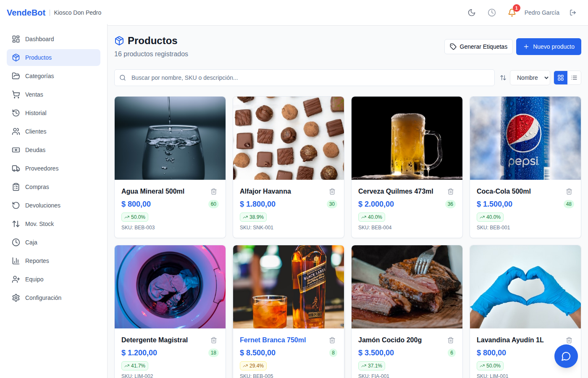Go to VendeBot home logo

point(26,13)
